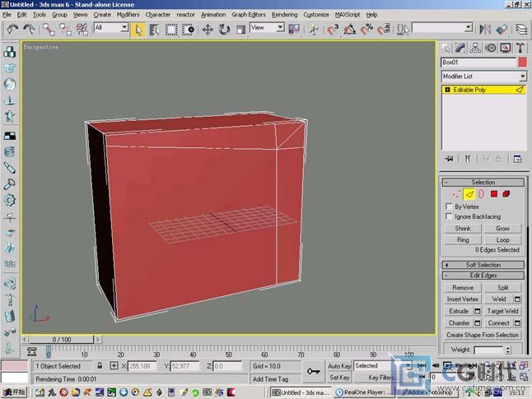Activate Select and Move tool
The image size is (532, 399).
(x=208, y=30)
